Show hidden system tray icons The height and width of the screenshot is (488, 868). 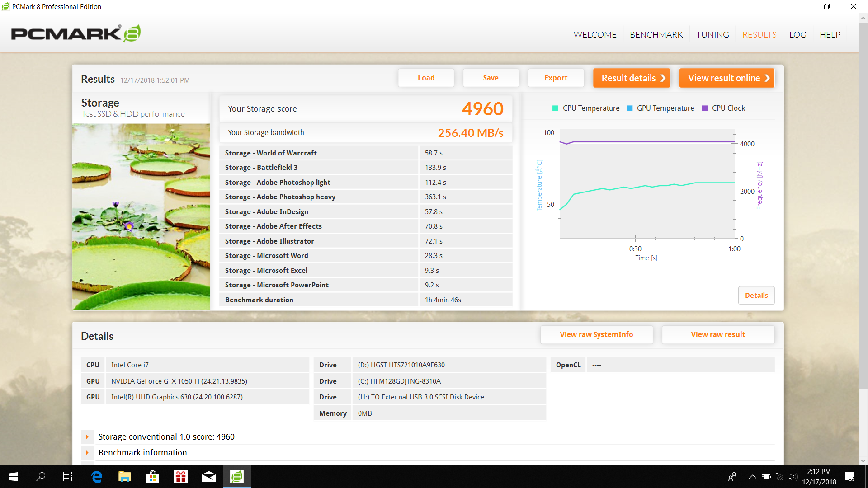[752, 477]
